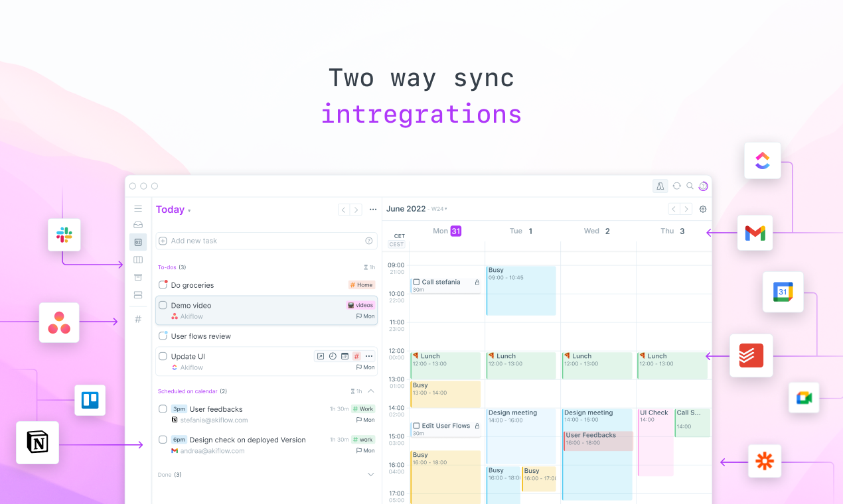Screen dimensions: 843x504
Task: Click the calendar plan icon on Update UI
Action: [345, 356]
